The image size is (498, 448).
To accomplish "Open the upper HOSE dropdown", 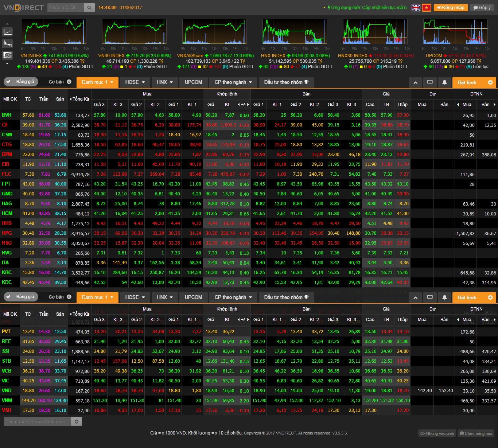I will point(135,82).
